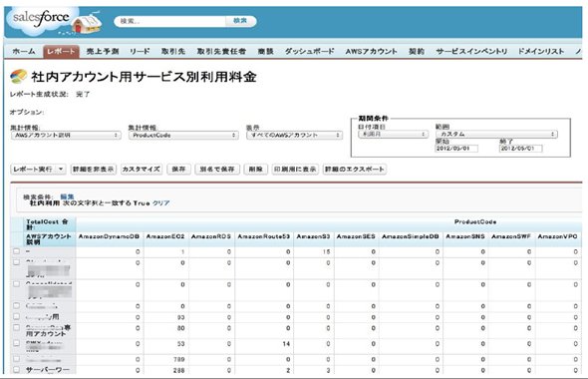This screenshot has width=588, height=379.
Task: Go to the 商談 tab
Action: [x=265, y=52]
